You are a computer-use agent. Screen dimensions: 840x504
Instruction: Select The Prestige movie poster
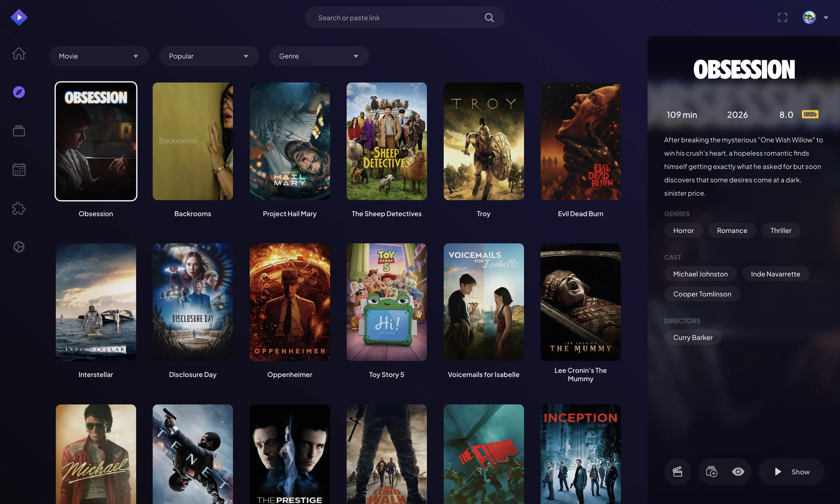[x=290, y=454]
